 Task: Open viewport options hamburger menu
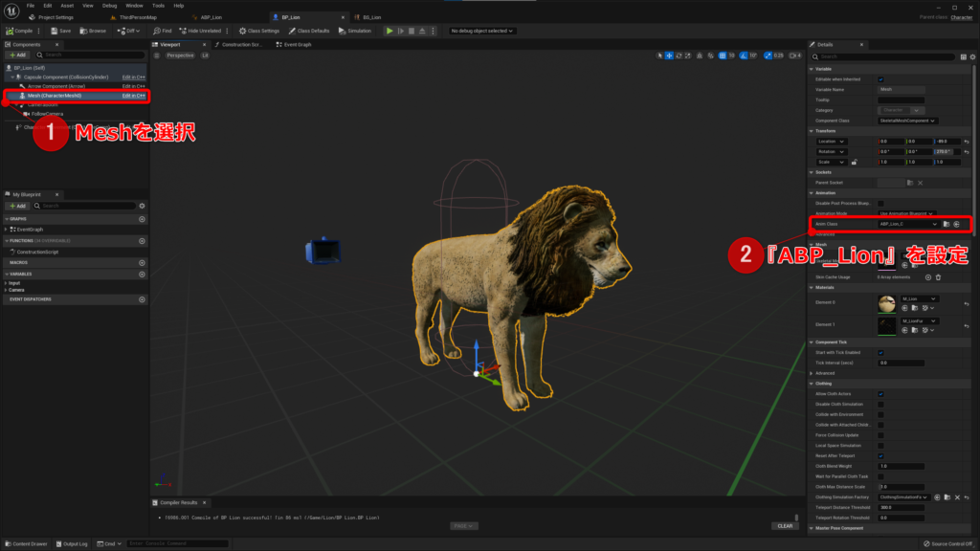tap(157, 55)
